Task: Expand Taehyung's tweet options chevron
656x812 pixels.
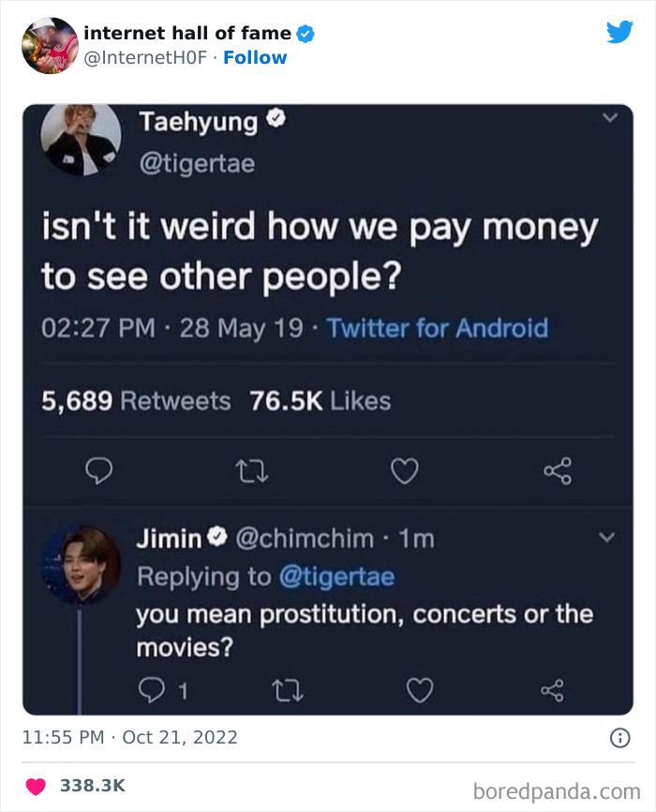Action: (x=610, y=117)
